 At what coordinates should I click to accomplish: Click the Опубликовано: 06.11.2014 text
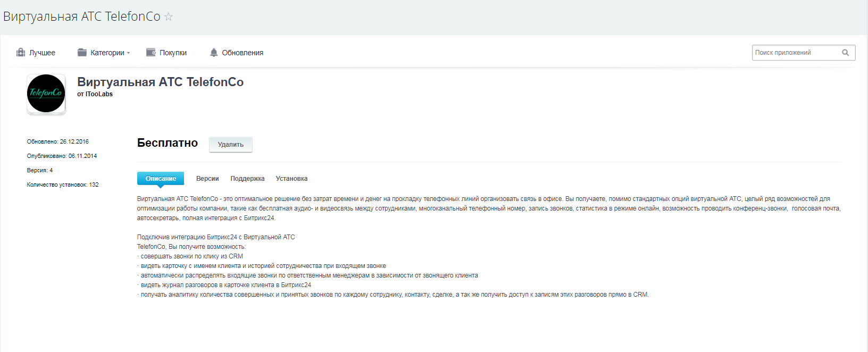tap(62, 156)
